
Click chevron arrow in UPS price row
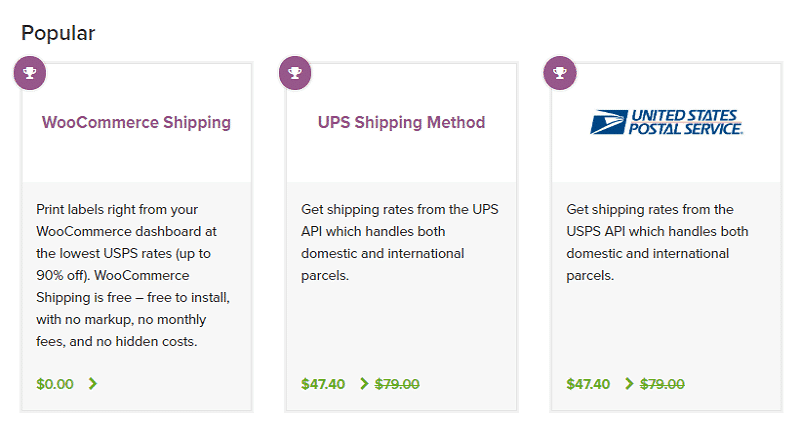click(x=364, y=384)
